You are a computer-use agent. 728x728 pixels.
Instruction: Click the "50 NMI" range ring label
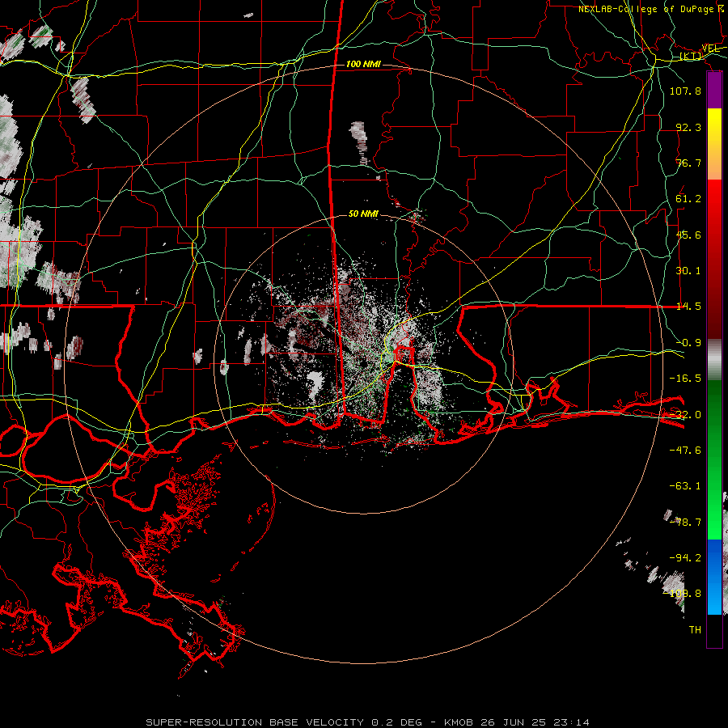point(363,214)
